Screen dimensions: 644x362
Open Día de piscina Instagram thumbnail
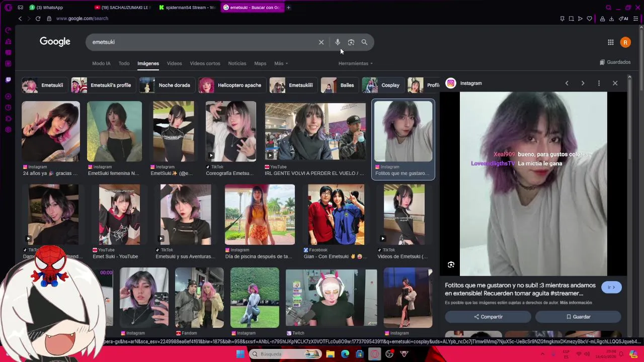[x=260, y=215]
